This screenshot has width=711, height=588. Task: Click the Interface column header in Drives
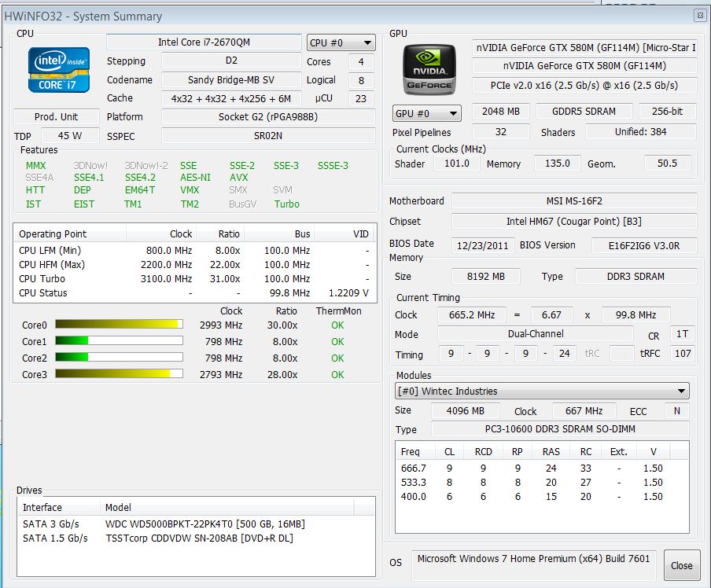point(59,507)
